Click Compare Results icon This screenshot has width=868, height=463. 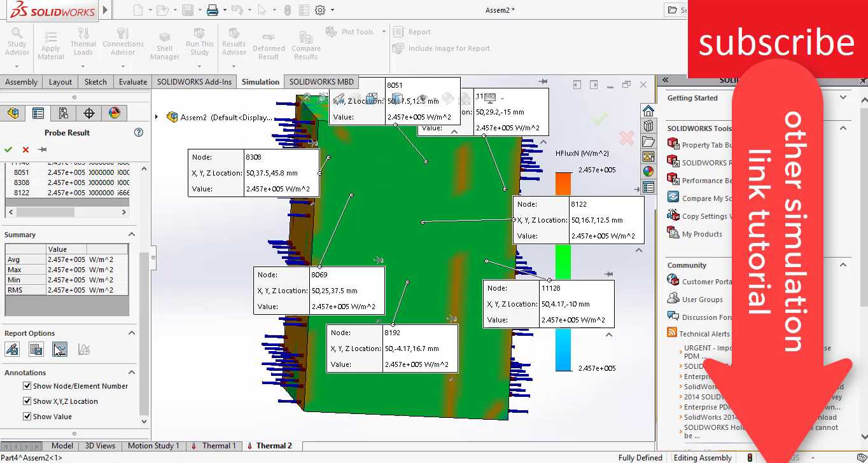tap(306, 46)
